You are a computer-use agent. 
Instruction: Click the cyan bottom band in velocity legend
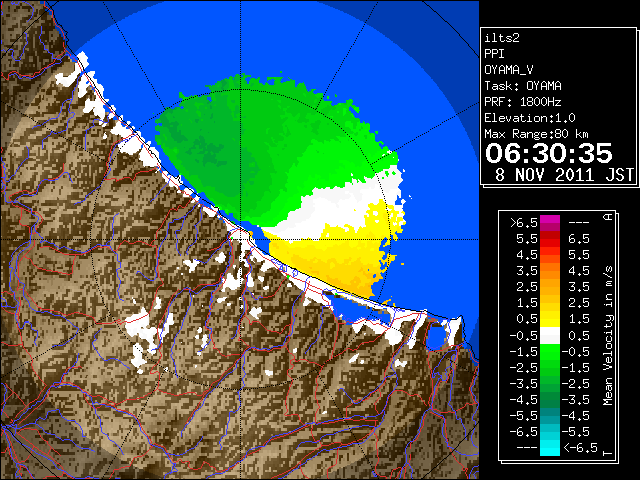point(550,448)
